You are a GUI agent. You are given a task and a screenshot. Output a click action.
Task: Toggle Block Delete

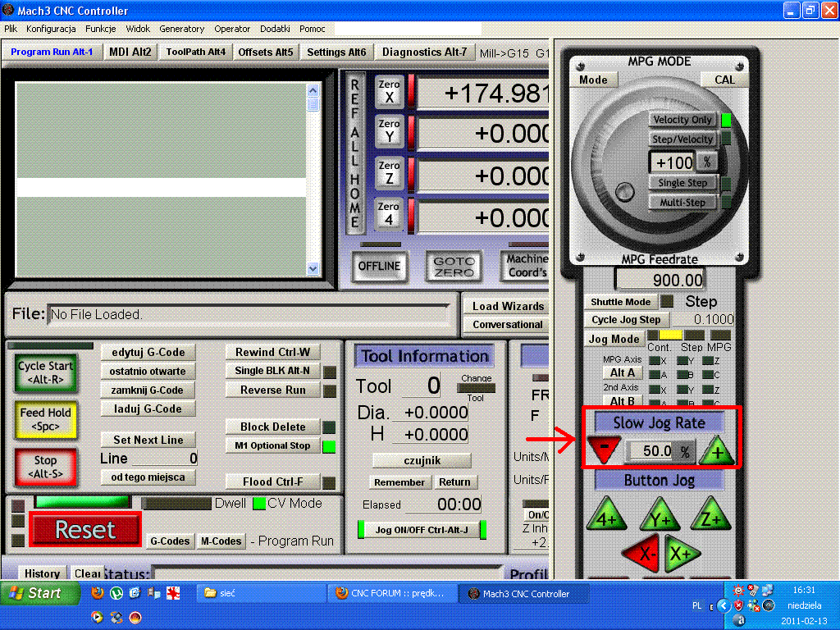[272, 427]
